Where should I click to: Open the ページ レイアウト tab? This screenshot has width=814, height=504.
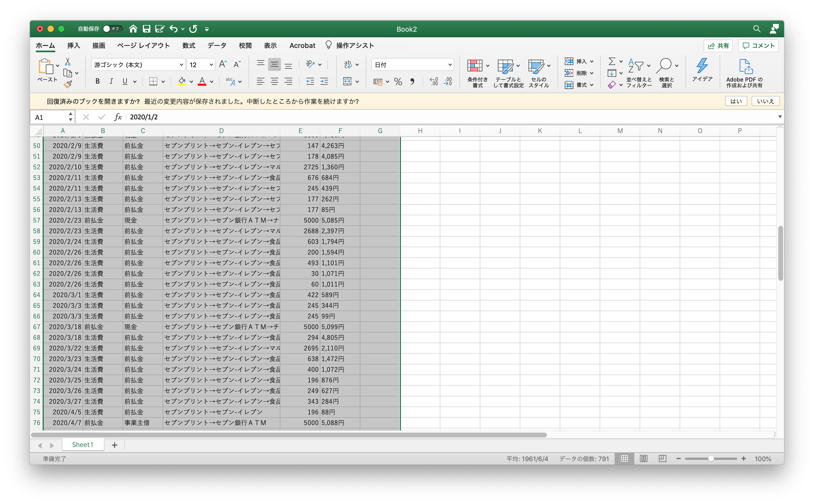(x=144, y=46)
